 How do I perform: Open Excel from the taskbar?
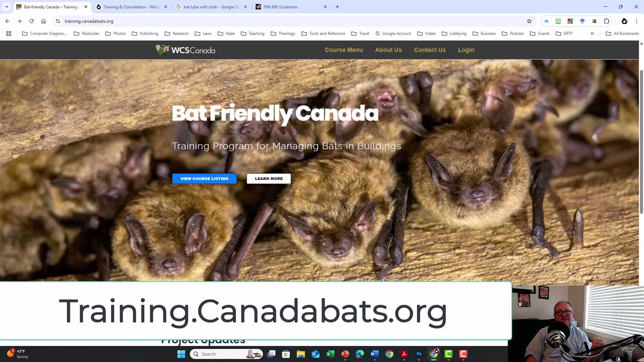(330, 354)
